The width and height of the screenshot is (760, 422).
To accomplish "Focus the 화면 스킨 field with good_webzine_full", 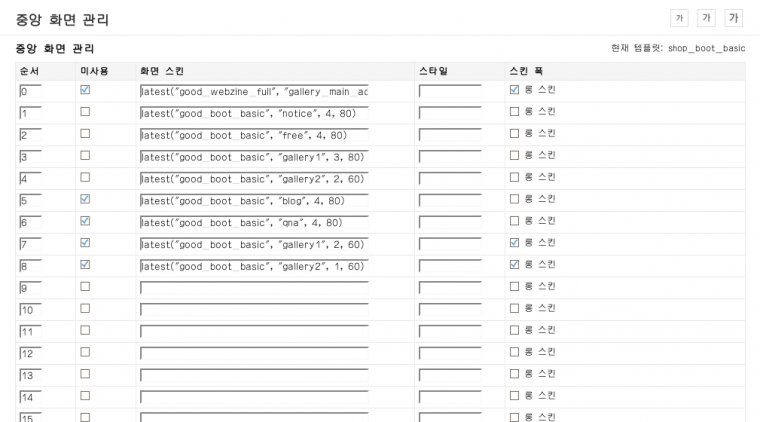I will [x=254, y=92].
